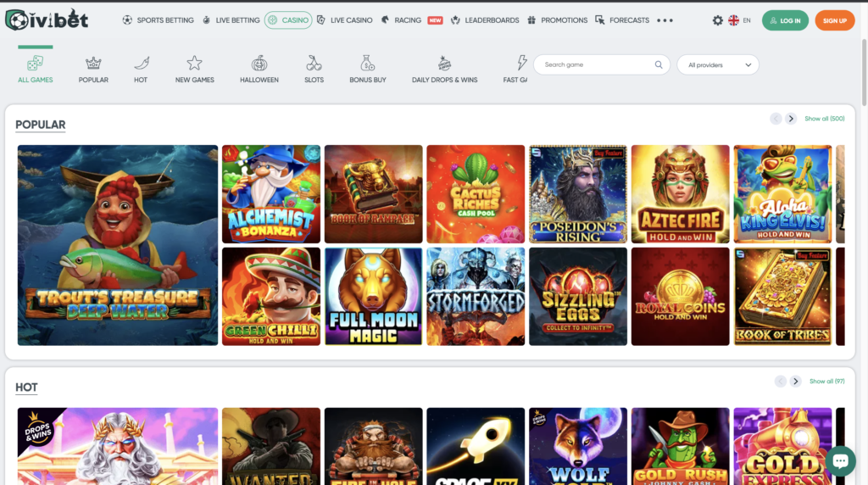Image resolution: width=868 pixels, height=485 pixels.
Task: Open the Zeus Drops & Wins game
Action: click(x=117, y=446)
